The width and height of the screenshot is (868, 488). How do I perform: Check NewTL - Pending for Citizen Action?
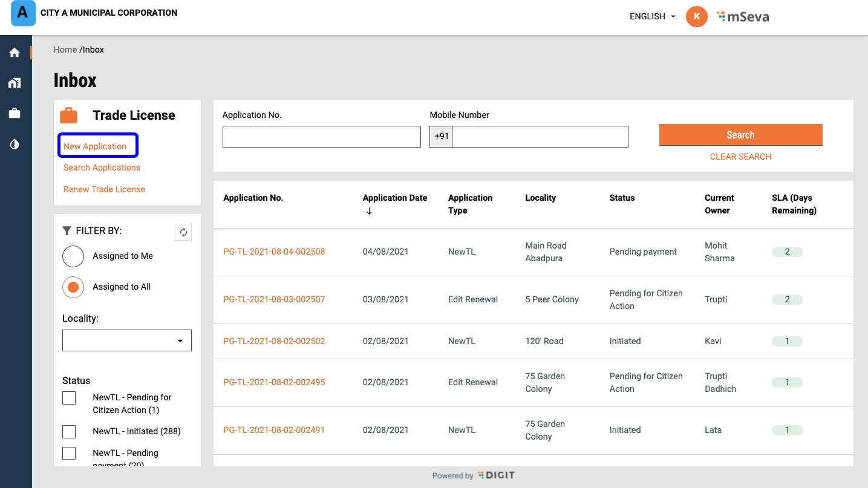tap(69, 398)
